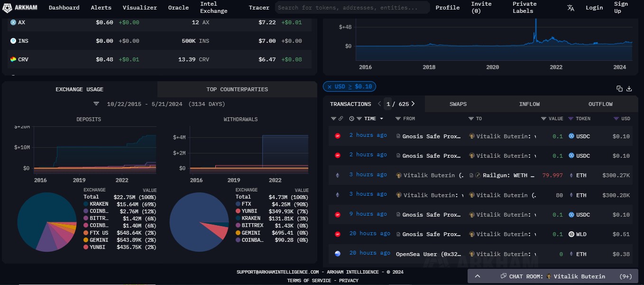This screenshot has height=285, width=644.
Task: Open Dashboard from top navigation
Action: click(64, 8)
